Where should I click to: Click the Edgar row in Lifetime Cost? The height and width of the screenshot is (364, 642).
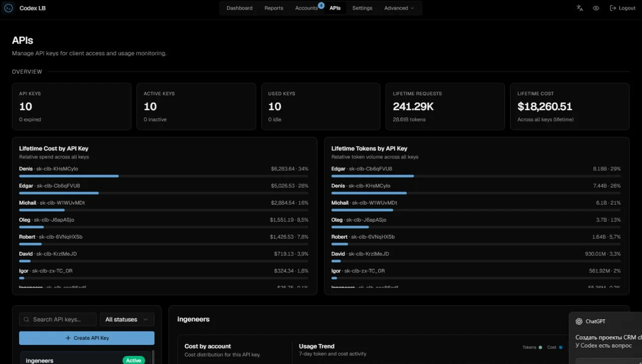click(164, 188)
